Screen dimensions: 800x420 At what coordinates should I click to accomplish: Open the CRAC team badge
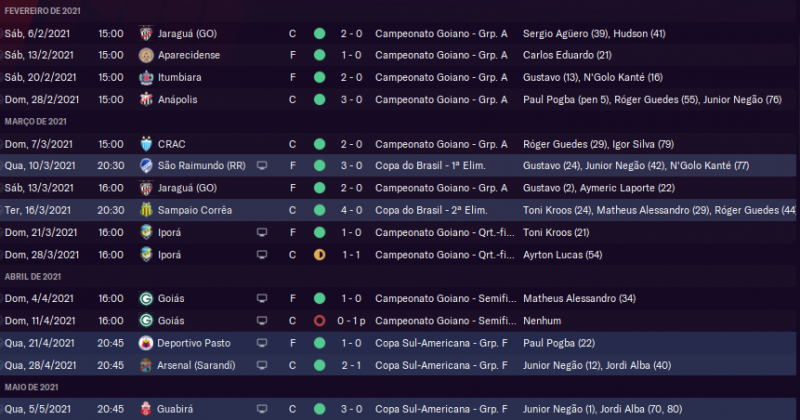[x=147, y=143]
